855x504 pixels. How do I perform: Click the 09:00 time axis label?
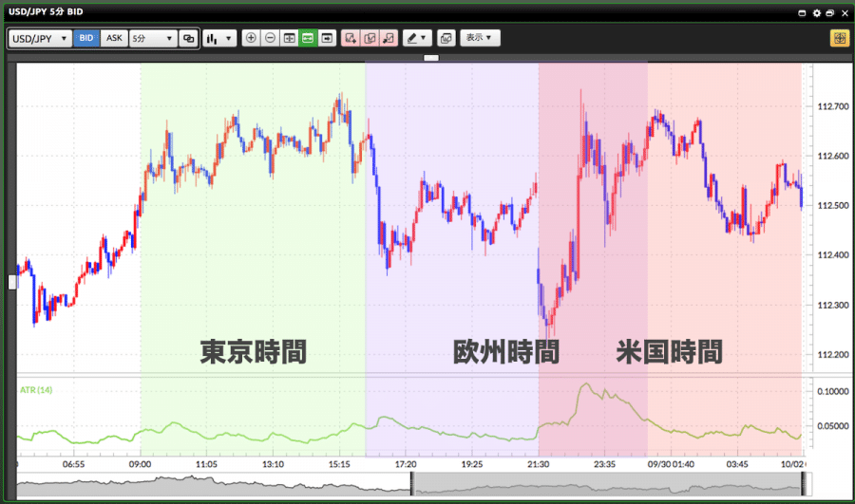point(141,464)
